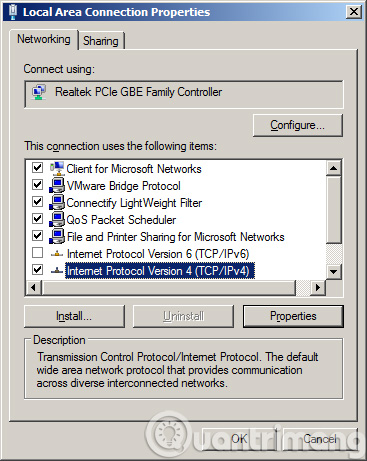Uncheck the Internet Protocol Version 4 checkbox
Viewport: 367px width, 461px height.
37,270
